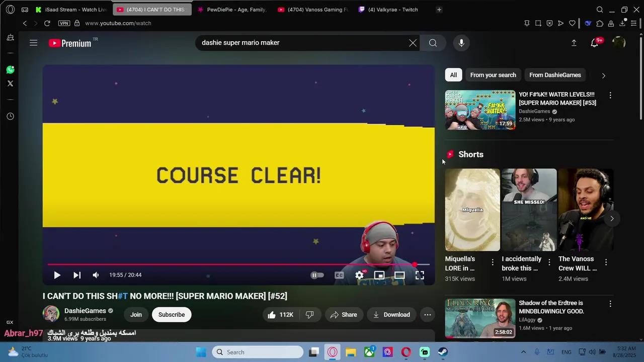Open options for WATER LEVELS video
The width and height of the screenshot is (644, 362).
pyautogui.click(x=610, y=95)
